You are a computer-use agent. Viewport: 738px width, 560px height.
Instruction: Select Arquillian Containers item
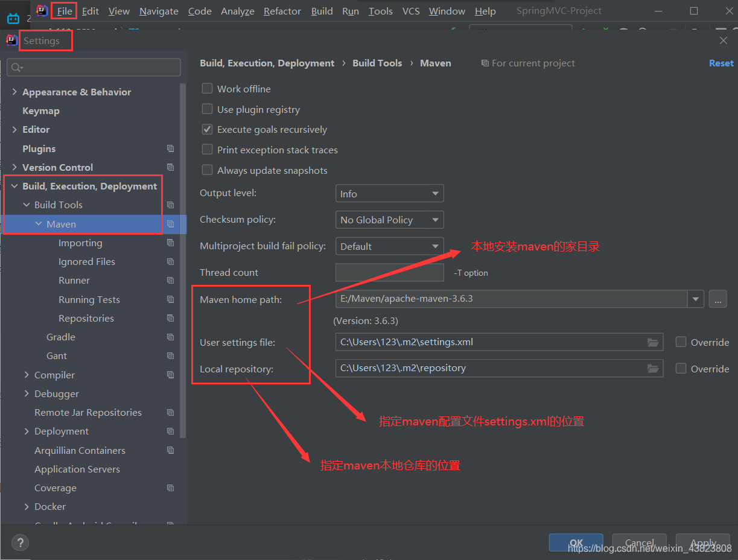coord(80,450)
